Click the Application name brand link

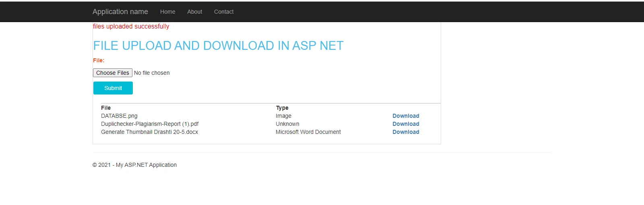pos(120,12)
